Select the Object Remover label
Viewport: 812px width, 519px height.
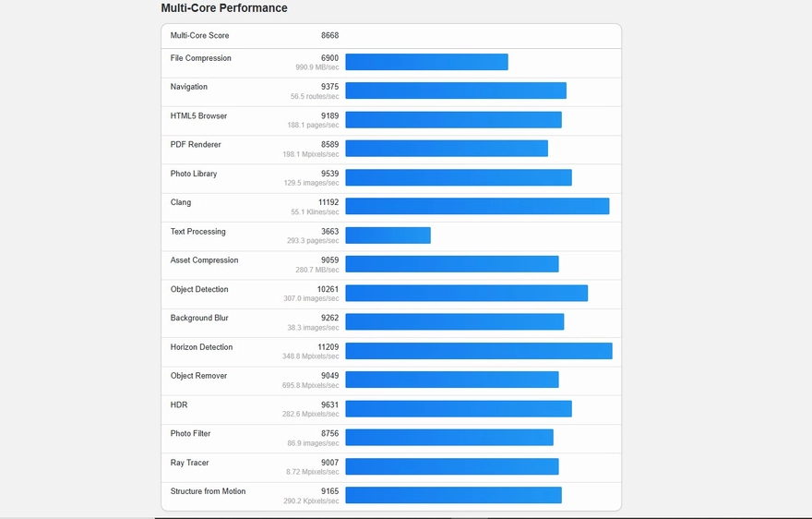click(198, 376)
